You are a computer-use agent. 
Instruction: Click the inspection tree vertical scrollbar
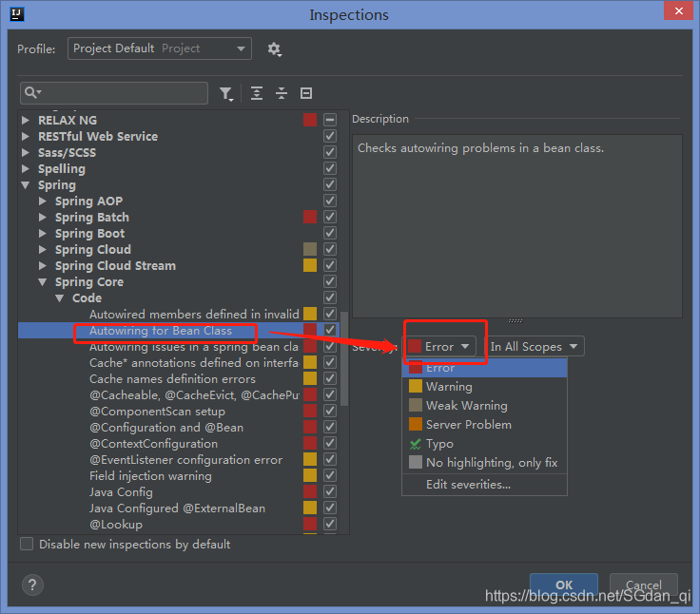[x=344, y=358]
